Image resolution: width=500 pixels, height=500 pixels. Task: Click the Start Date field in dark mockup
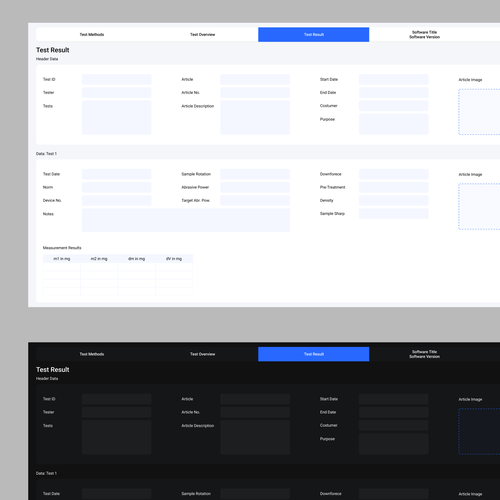click(394, 399)
